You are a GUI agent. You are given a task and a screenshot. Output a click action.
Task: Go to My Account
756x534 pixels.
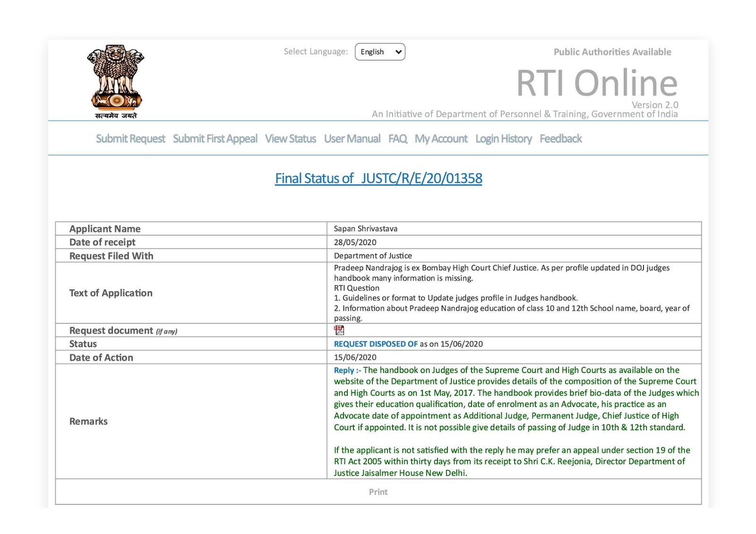click(441, 139)
